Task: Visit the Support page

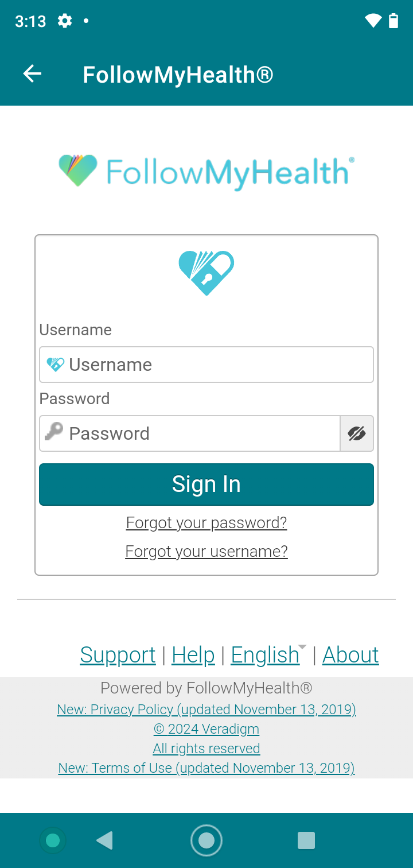Action: (x=118, y=654)
